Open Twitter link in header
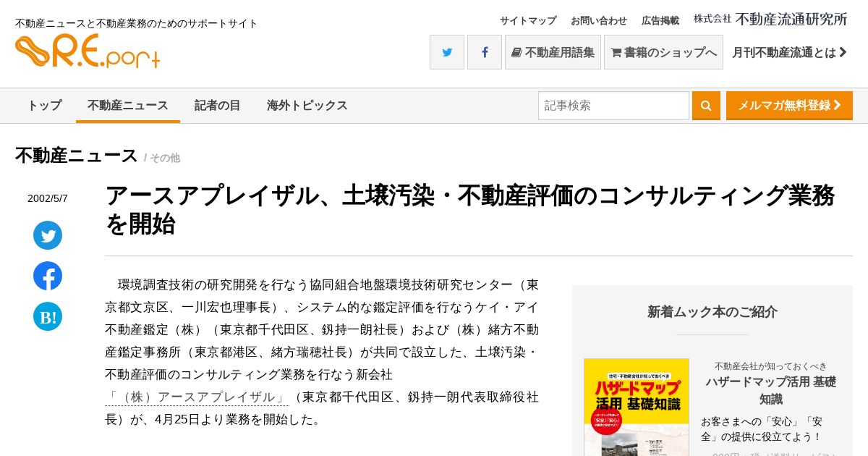 (447, 52)
